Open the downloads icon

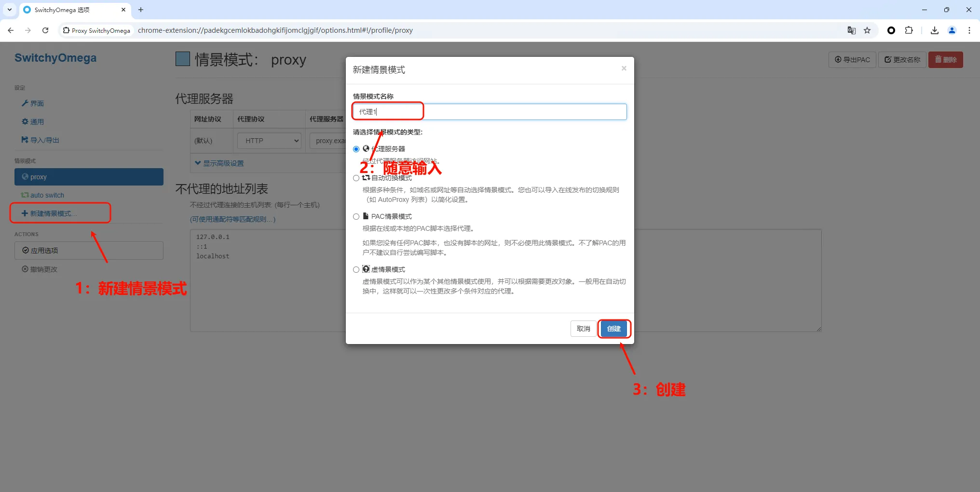coord(935,30)
